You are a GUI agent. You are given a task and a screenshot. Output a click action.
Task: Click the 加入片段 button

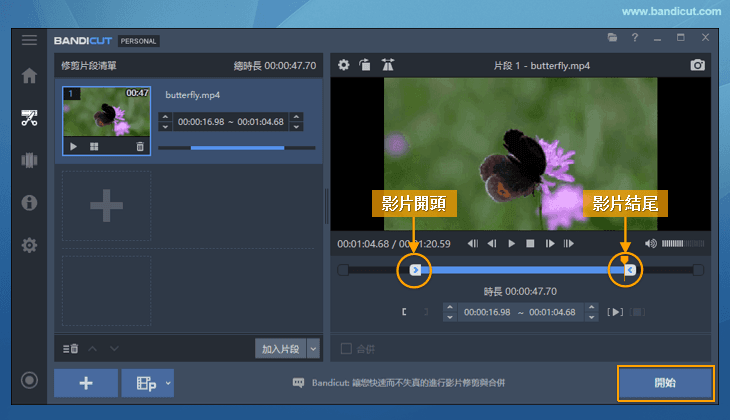point(280,348)
